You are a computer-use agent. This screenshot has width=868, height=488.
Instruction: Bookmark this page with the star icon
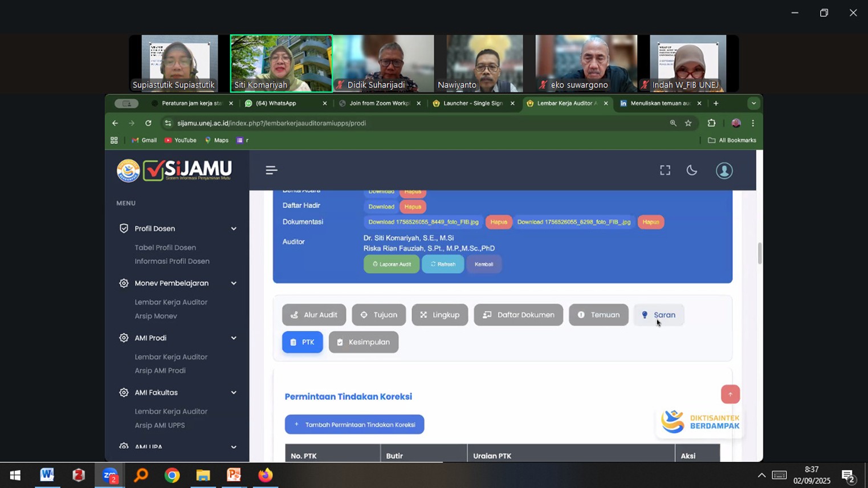(688, 123)
